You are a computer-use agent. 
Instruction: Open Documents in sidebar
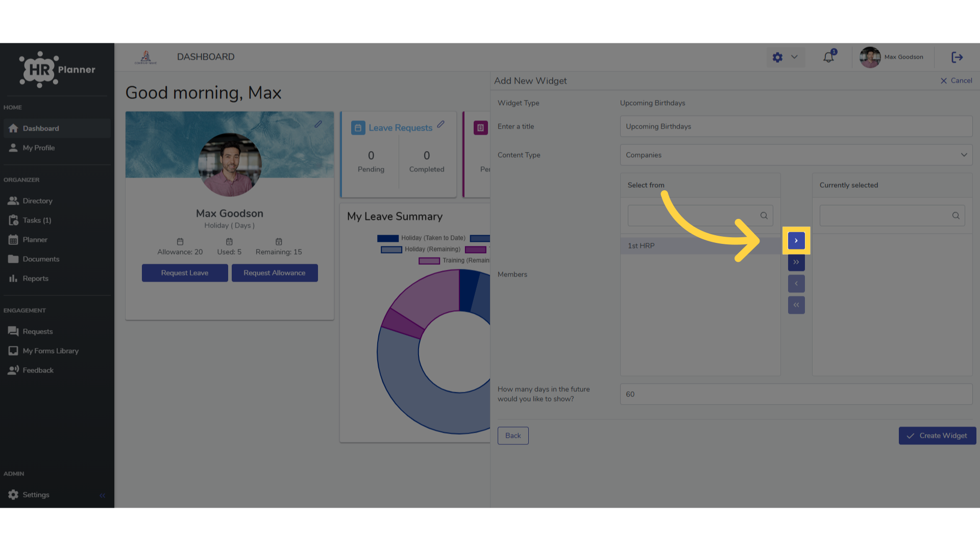[57, 259]
